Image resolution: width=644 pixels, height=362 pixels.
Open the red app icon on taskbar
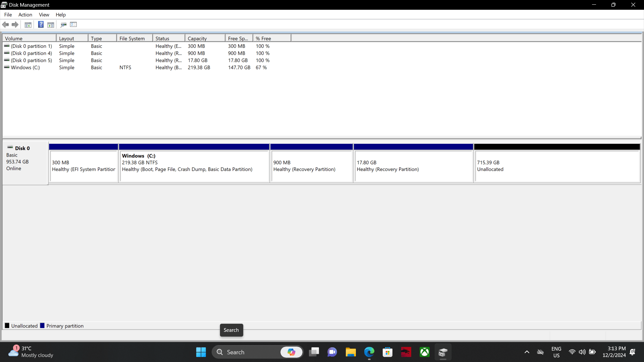tap(406, 352)
